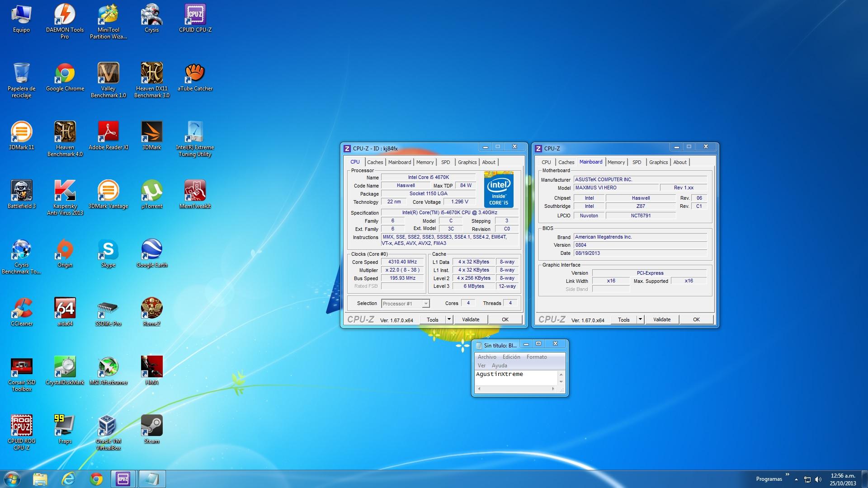Viewport: 868px width, 488px height.
Task: Click the volume speaker tray icon
Action: [818, 479]
